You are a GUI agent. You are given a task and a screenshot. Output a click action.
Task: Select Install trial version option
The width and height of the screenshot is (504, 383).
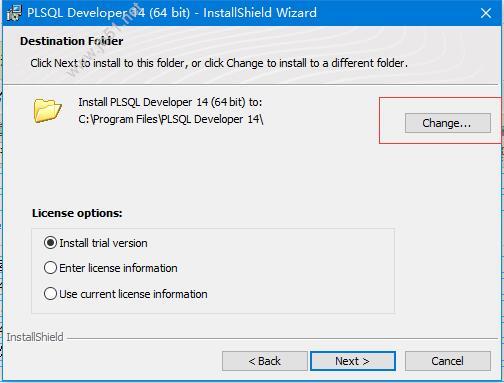point(95,243)
